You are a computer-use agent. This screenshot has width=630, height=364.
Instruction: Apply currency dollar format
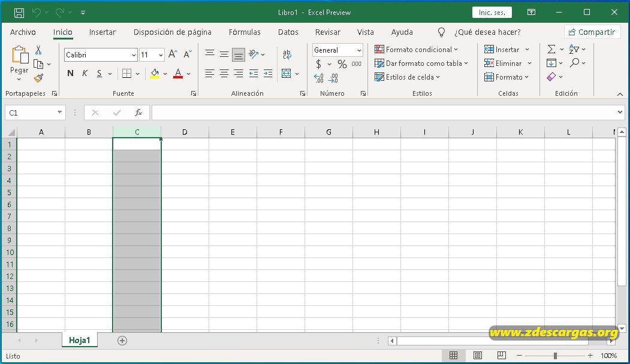(318, 64)
